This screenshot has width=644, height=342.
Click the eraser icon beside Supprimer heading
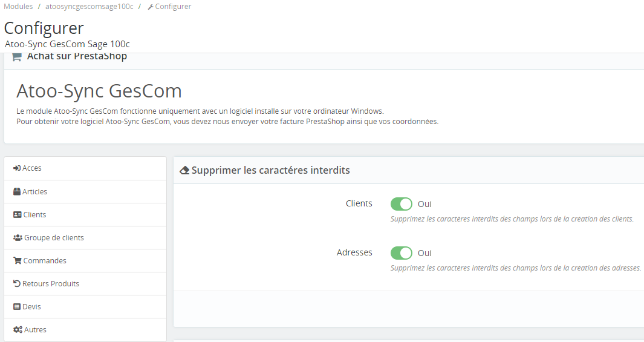click(184, 170)
